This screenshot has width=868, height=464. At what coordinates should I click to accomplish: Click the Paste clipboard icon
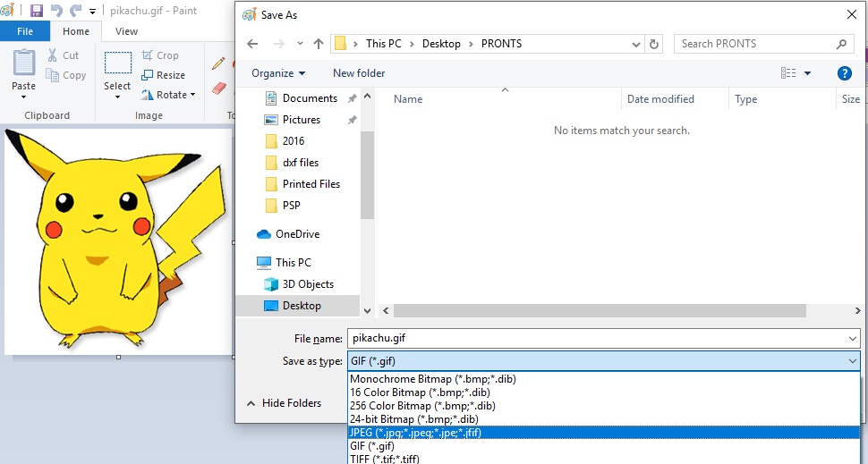24,63
